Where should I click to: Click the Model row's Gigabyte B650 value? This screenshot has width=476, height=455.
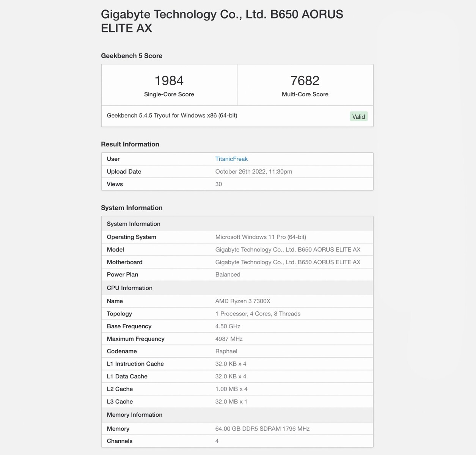pyautogui.click(x=288, y=249)
